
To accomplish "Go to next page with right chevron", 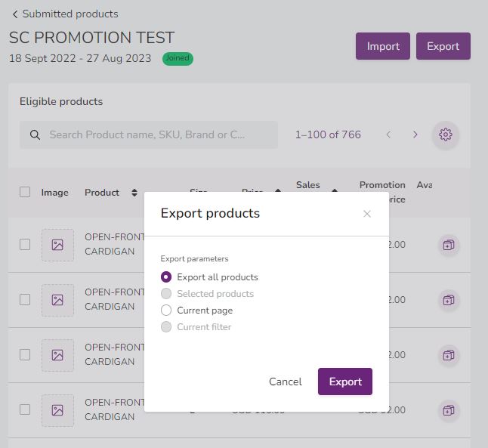I will [x=415, y=134].
